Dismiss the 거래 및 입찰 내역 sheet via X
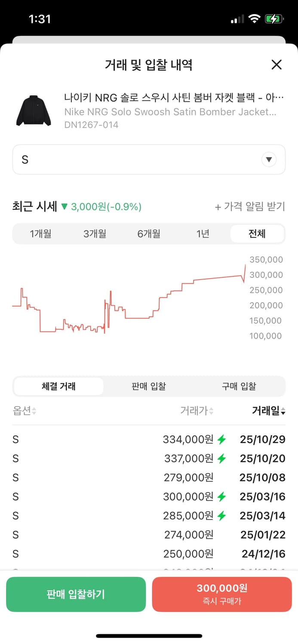This screenshot has height=644, width=298. point(276,64)
